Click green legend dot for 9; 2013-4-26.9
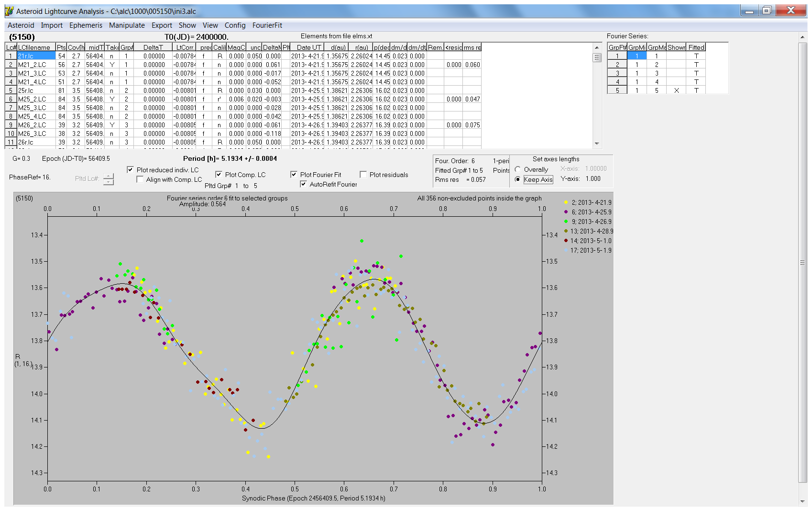The image size is (812, 511). pyautogui.click(x=566, y=222)
